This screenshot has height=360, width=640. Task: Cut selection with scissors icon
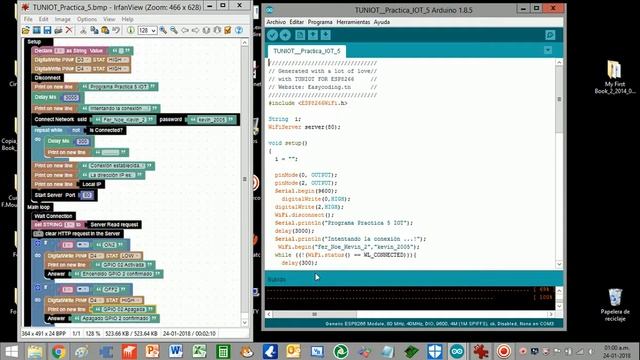point(83,30)
